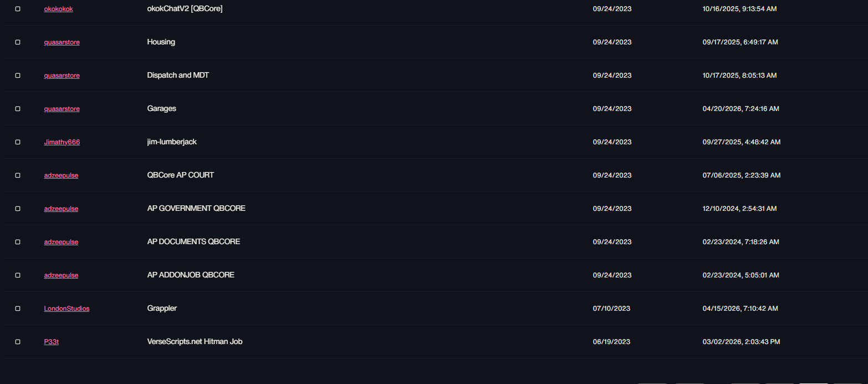868x384 pixels.
Task: Open the P33t author link
Action: pyautogui.click(x=52, y=342)
